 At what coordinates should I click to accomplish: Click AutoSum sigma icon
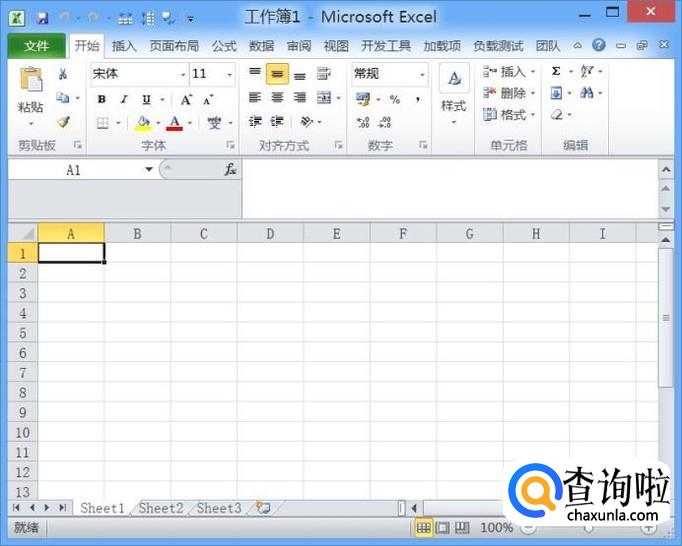(x=556, y=71)
